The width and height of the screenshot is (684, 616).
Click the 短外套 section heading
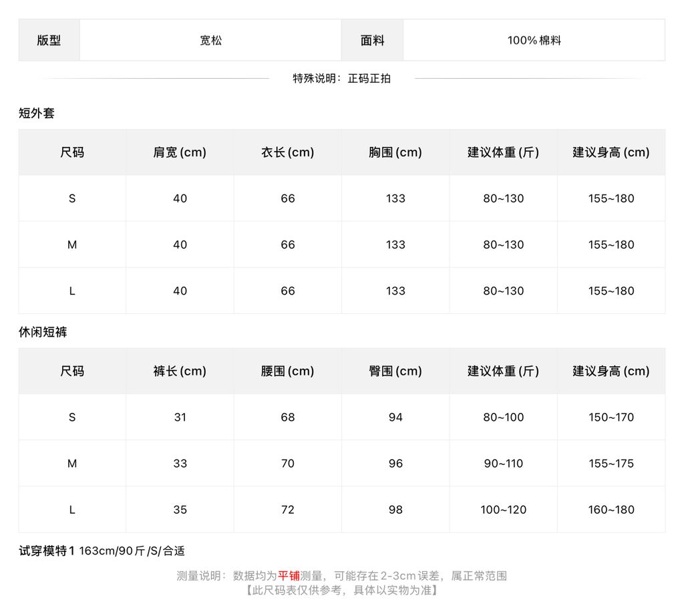pyautogui.click(x=37, y=114)
